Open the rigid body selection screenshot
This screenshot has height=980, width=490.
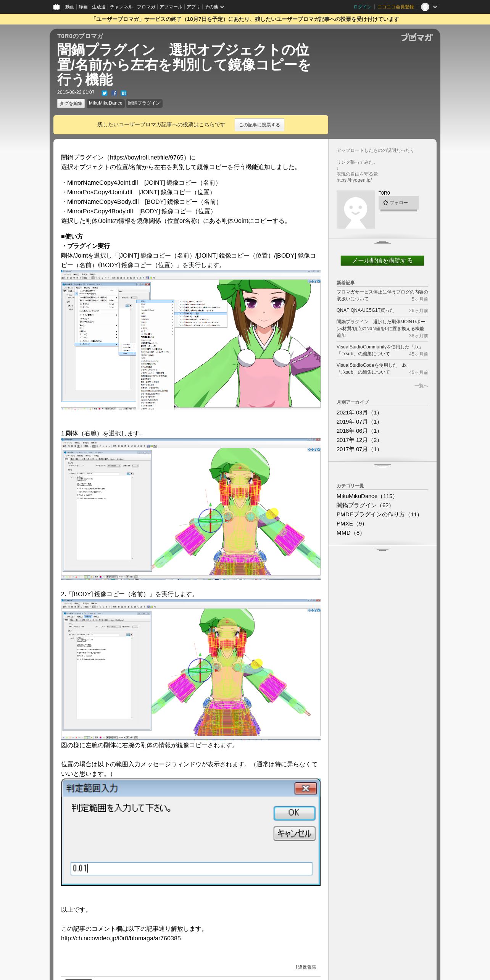(x=191, y=509)
